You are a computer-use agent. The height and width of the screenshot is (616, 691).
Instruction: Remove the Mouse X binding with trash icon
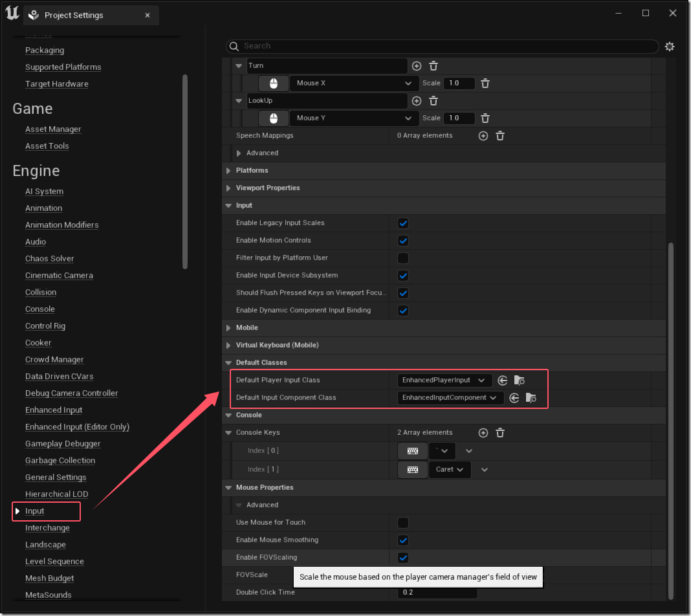485,83
